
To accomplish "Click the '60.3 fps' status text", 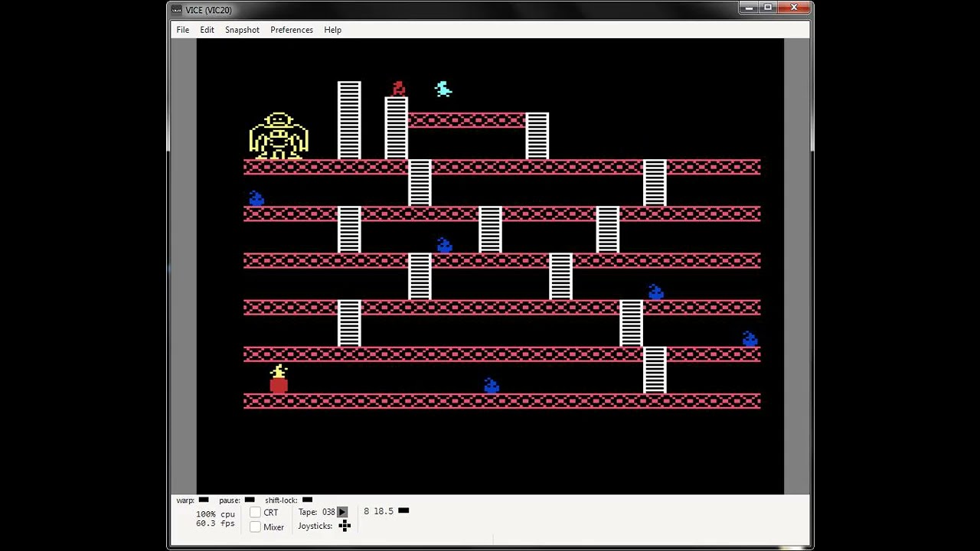I will (x=215, y=523).
